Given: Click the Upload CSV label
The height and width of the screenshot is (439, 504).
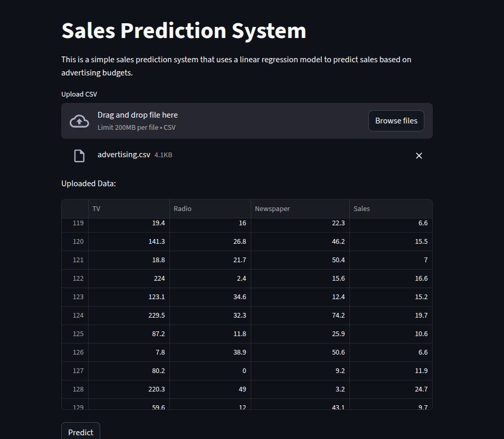Looking at the screenshot, I should click(79, 94).
